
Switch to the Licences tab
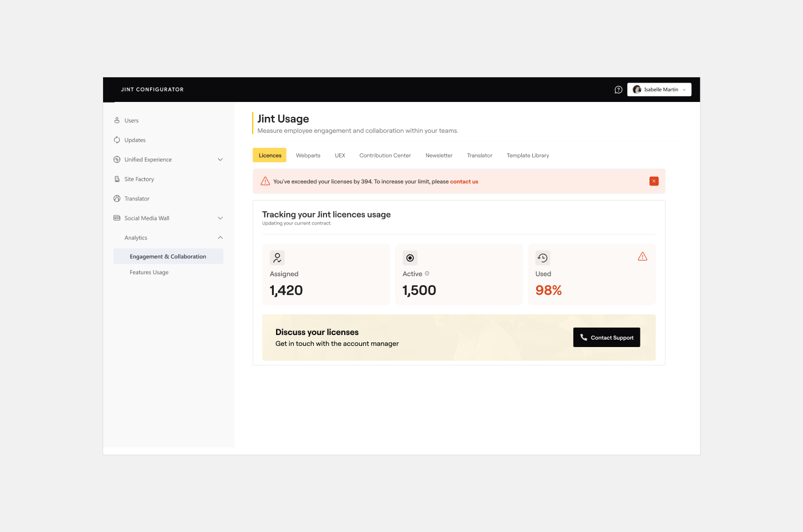pos(270,155)
